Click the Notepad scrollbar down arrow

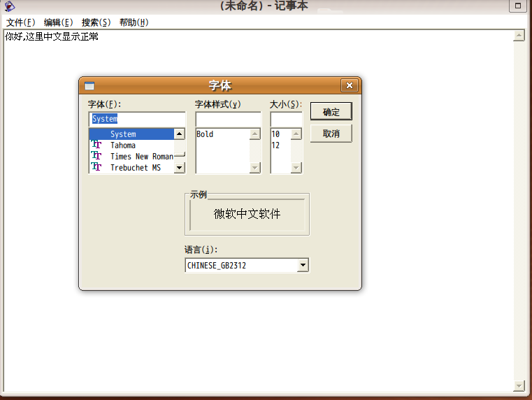[519, 386]
